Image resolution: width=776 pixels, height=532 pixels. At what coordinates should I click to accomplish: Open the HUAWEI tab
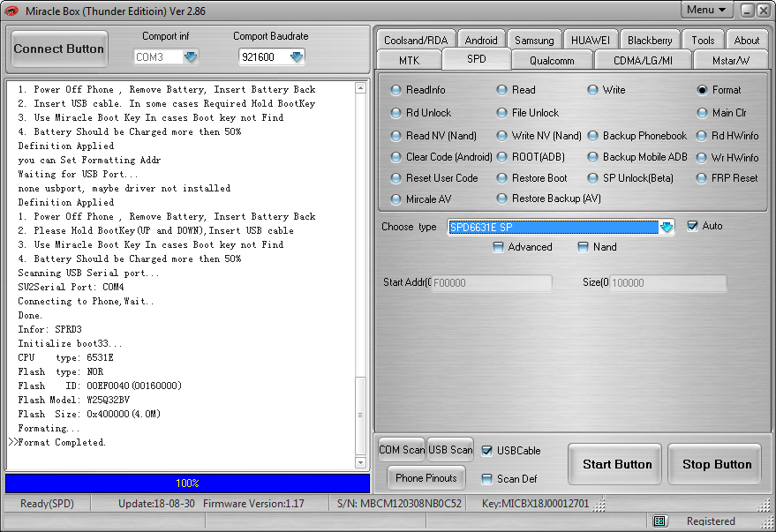591,40
